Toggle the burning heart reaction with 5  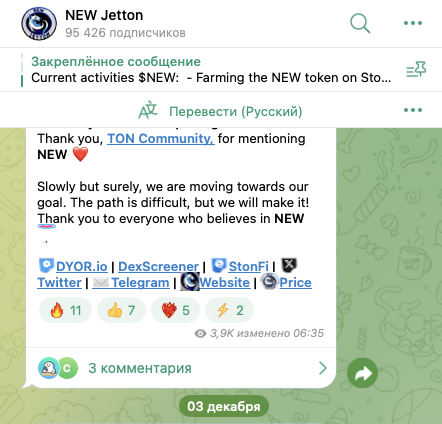(175, 310)
